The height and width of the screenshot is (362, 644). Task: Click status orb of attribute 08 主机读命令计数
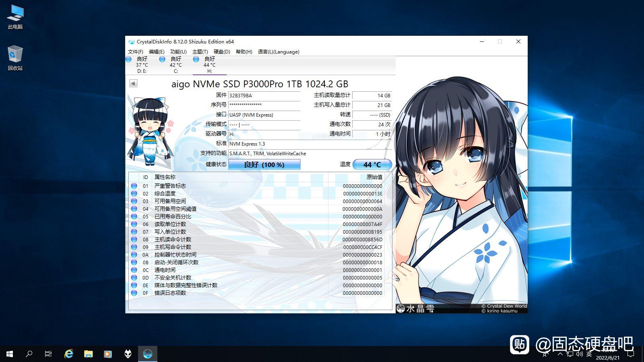point(134,239)
